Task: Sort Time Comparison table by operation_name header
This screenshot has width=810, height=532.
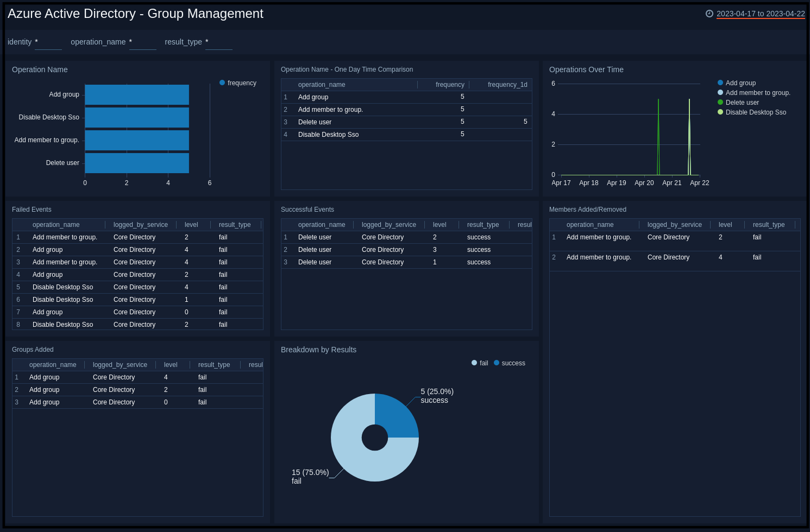Action: click(x=322, y=85)
